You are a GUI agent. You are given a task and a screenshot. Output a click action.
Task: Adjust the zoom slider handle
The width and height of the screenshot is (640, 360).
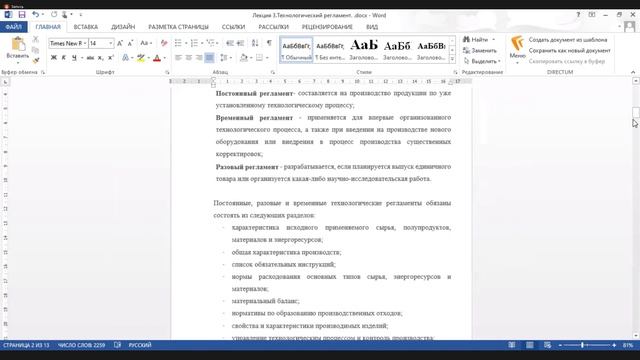(x=582, y=345)
